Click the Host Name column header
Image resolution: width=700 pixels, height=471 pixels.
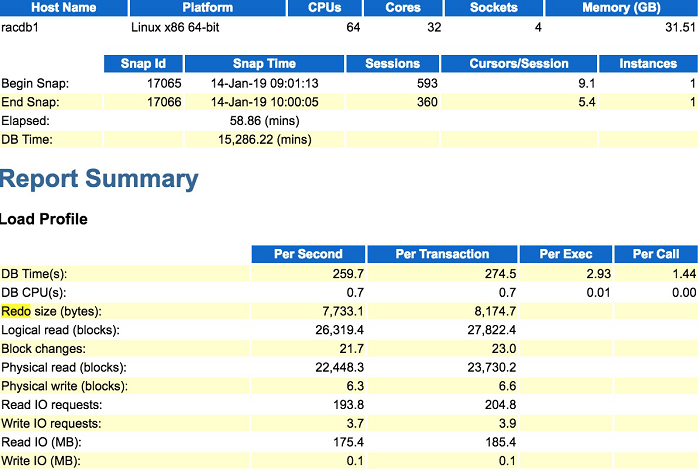63,7
